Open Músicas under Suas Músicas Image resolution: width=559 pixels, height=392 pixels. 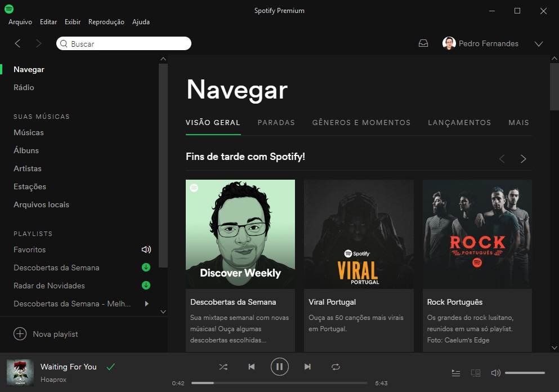click(x=29, y=132)
